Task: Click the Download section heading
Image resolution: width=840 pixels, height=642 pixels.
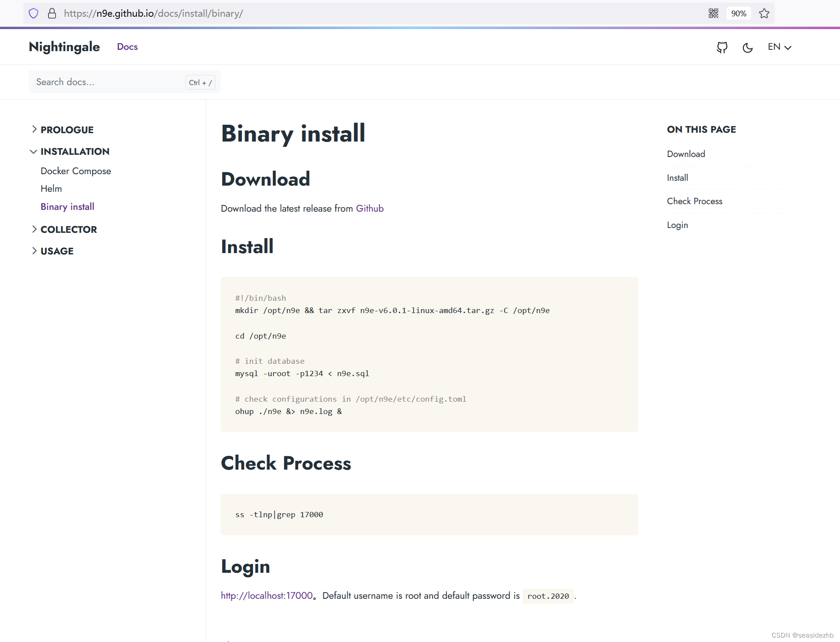Action: (265, 179)
